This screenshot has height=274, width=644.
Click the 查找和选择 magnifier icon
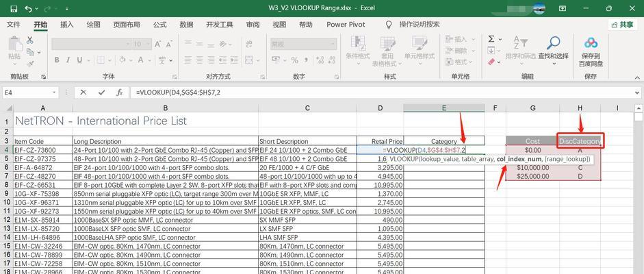554,42
